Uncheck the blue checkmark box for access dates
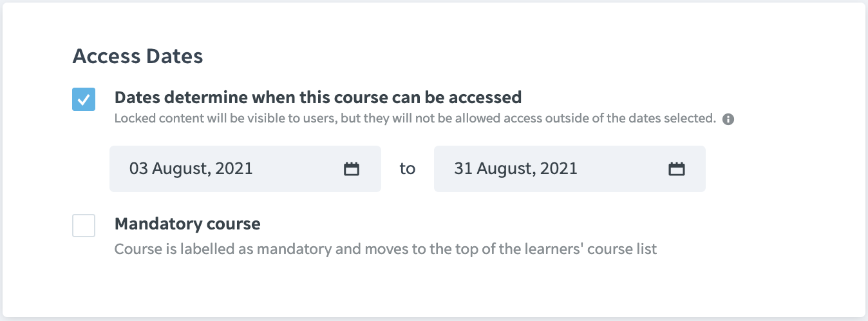Image resolution: width=868 pixels, height=321 pixels. 84,99
